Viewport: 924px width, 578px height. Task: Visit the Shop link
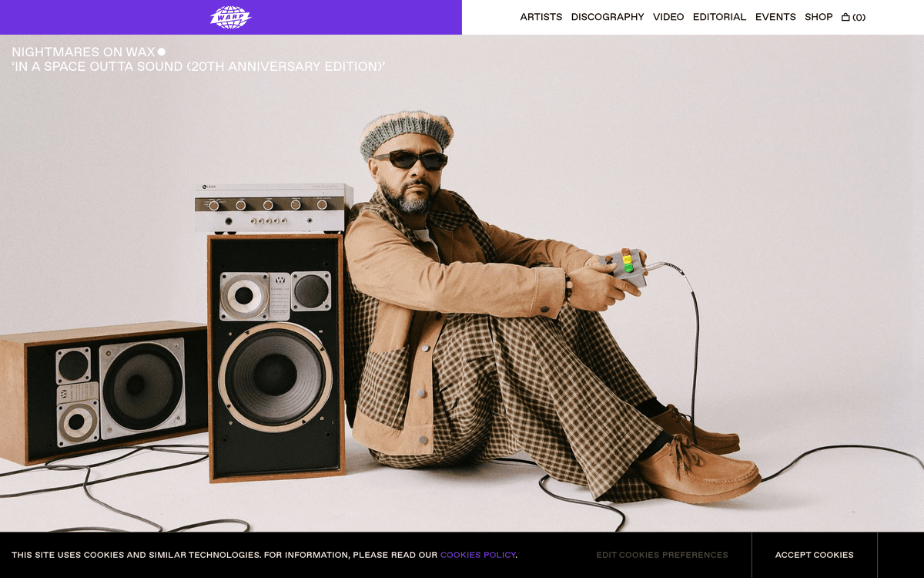tap(819, 17)
